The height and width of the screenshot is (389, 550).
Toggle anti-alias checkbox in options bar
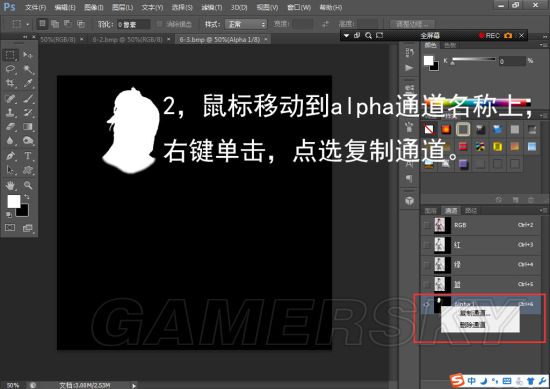(160, 24)
